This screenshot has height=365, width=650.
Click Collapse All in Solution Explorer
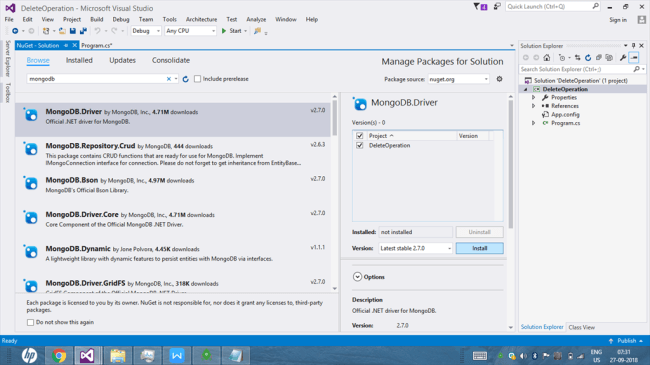[599, 58]
